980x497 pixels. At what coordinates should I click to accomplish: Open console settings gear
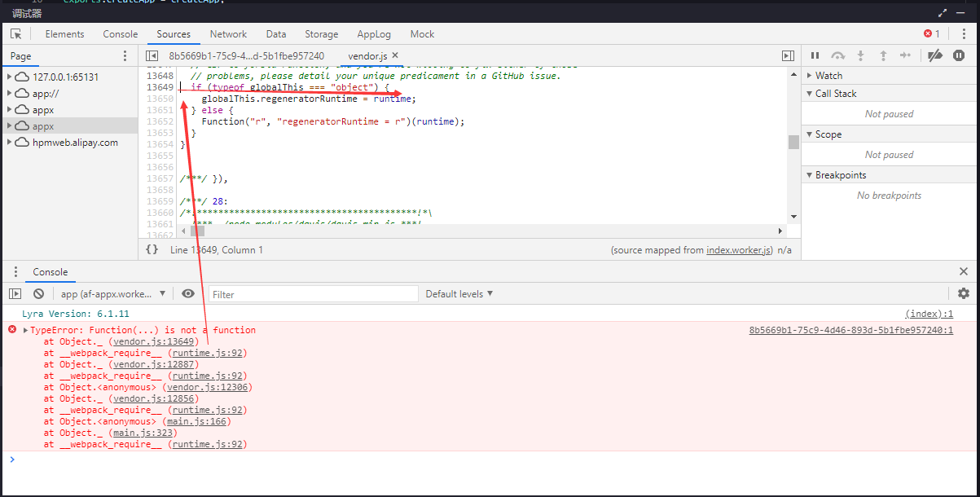964,293
